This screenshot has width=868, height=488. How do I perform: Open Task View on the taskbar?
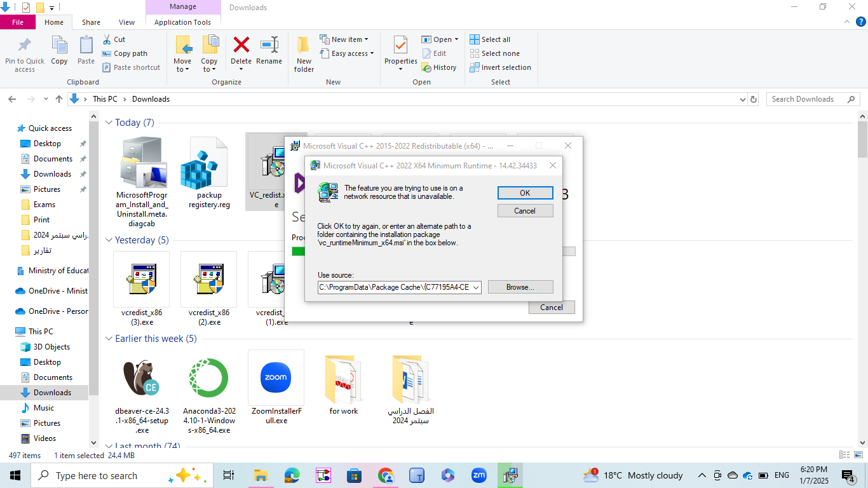pos(229,475)
